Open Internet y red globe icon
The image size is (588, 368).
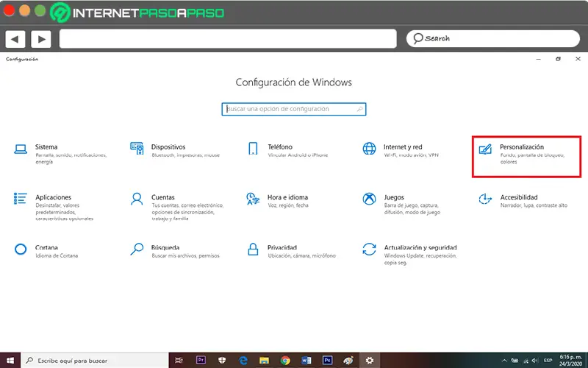(370, 149)
